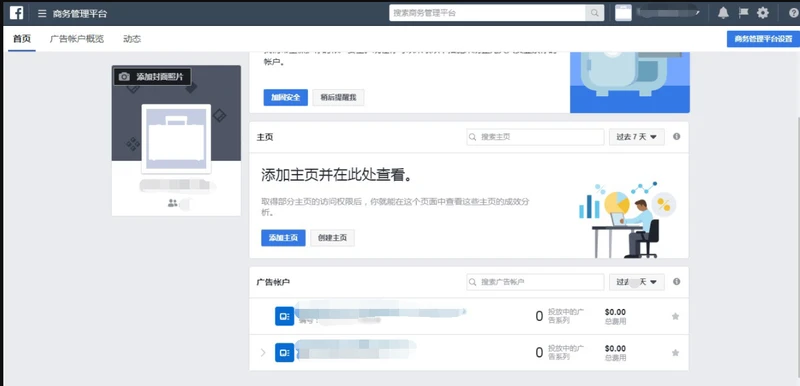Open the date range dropdown in 广告帐户
800x386 pixels.
(x=637, y=282)
